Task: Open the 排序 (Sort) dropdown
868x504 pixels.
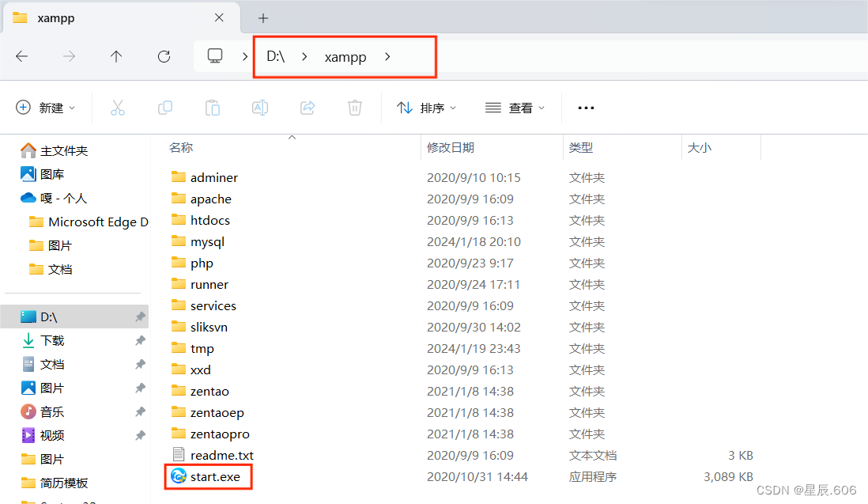Action: coord(426,108)
